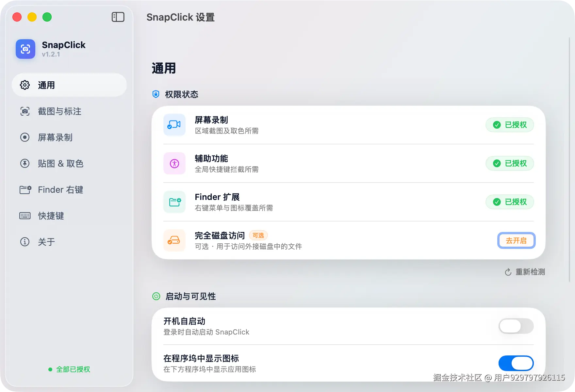Disable the 在程序坞中显示图标 switch
Screen dimensions: 575x392
tap(516, 363)
